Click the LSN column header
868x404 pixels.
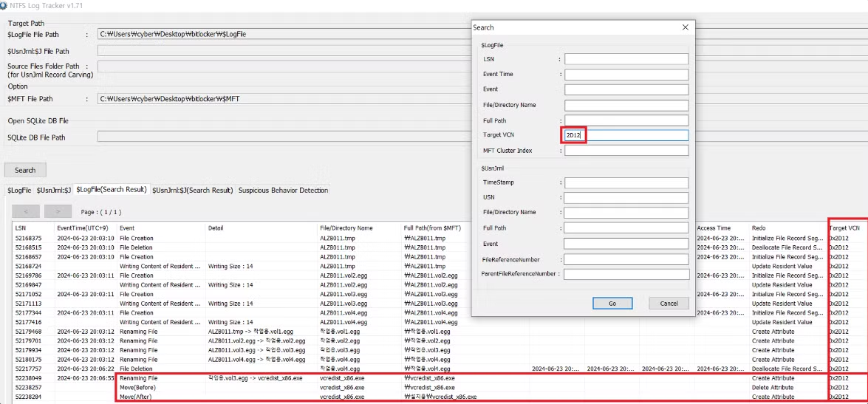click(x=33, y=228)
